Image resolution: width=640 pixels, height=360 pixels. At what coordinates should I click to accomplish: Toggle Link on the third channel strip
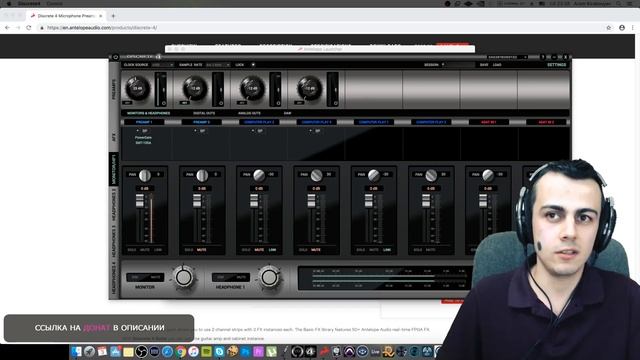(x=272, y=250)
